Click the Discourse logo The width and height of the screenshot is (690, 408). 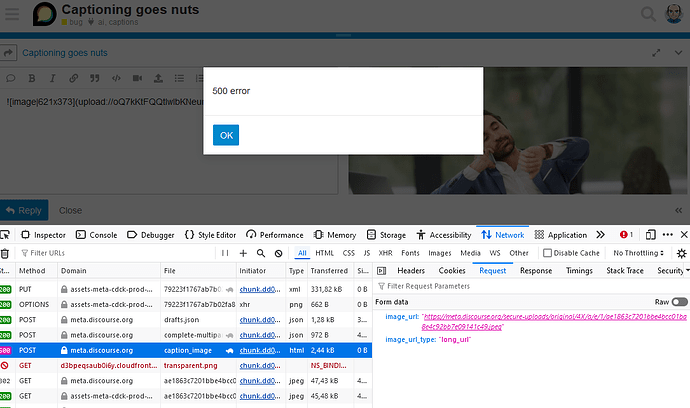(44, 14)
